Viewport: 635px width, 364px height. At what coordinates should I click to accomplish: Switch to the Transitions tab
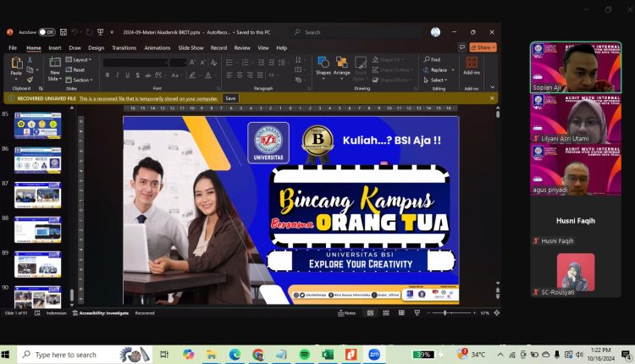(124, 47)
